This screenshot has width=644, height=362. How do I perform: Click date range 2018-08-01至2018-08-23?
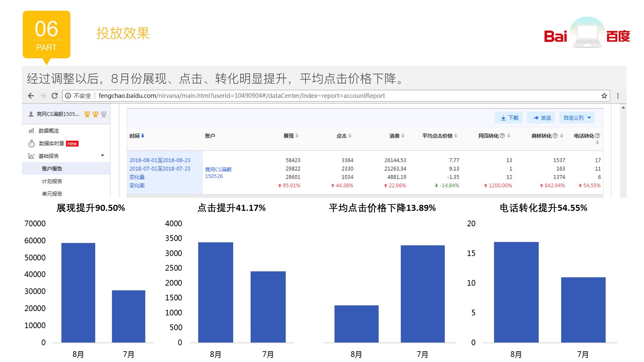(160, 160)
